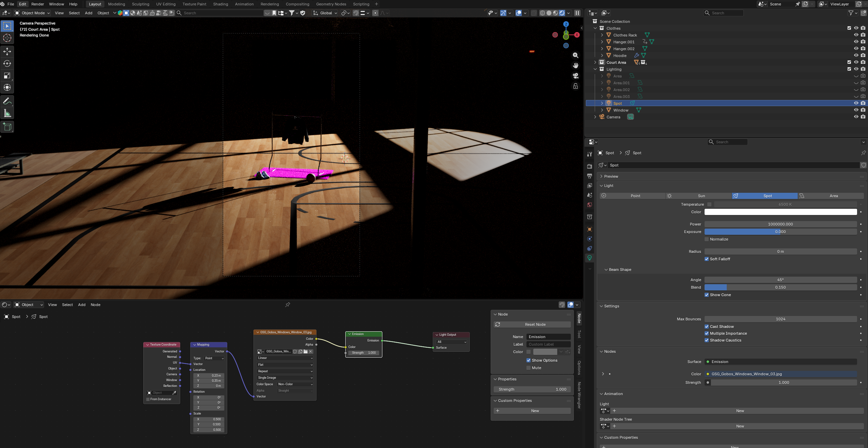This screenshot has width=868, height=448.
Task: Expand the Preview panel
Action: click(601, 176)
